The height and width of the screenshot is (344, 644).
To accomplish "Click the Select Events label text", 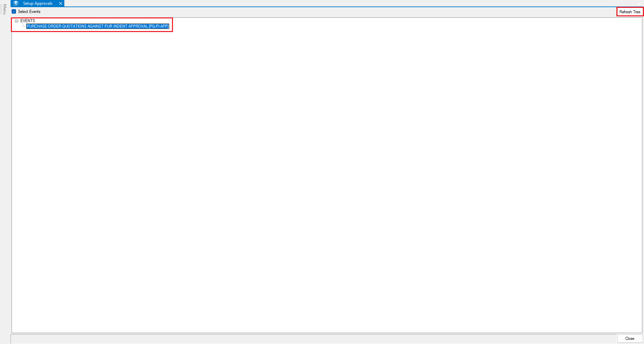I will 29,12.
